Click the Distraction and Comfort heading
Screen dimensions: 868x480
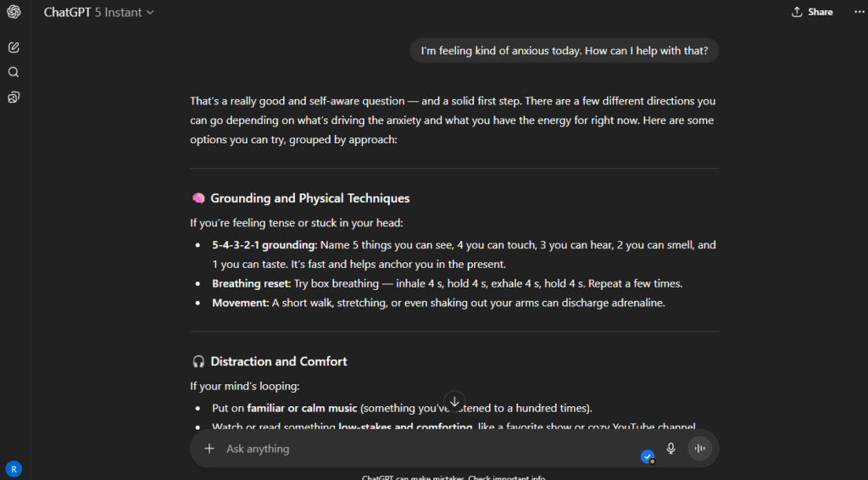pyautogui.click(x=279, y=361)
